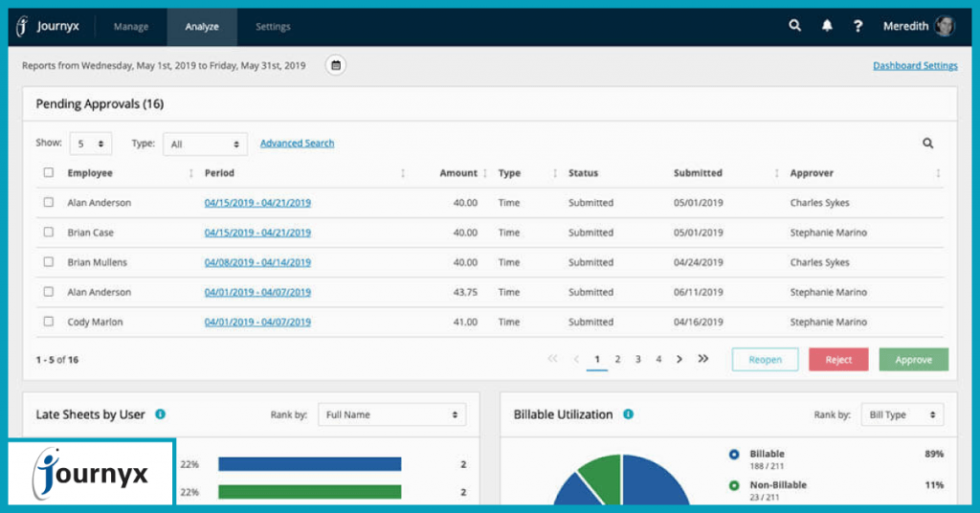
Task: Click the first page double arrow
Action: [552, 359]
